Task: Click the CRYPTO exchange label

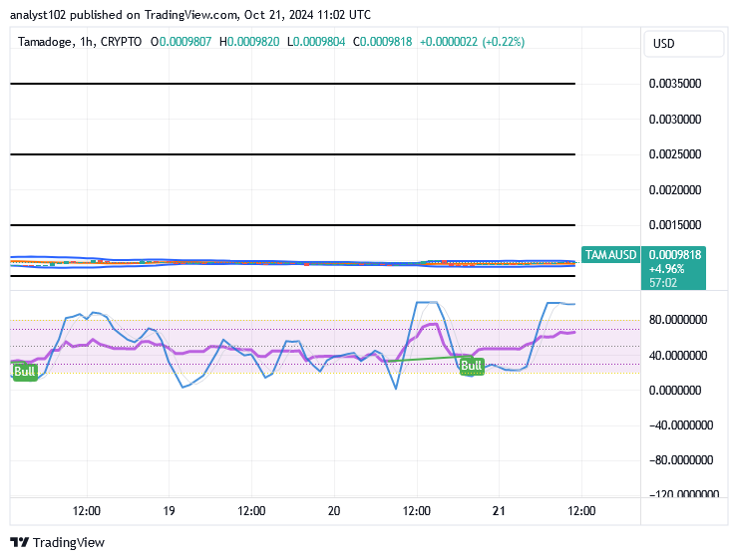Action: [x=121, y=42]
